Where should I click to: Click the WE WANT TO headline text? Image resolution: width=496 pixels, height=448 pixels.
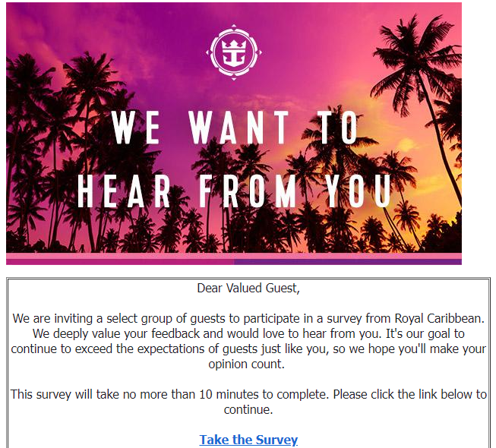235,128
